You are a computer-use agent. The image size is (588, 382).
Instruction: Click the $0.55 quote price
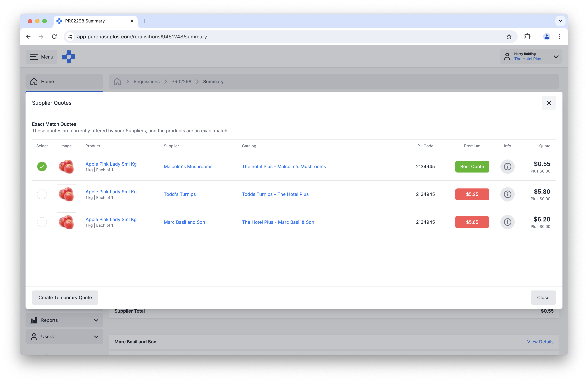pyautogui.click(x=542, y=164)
